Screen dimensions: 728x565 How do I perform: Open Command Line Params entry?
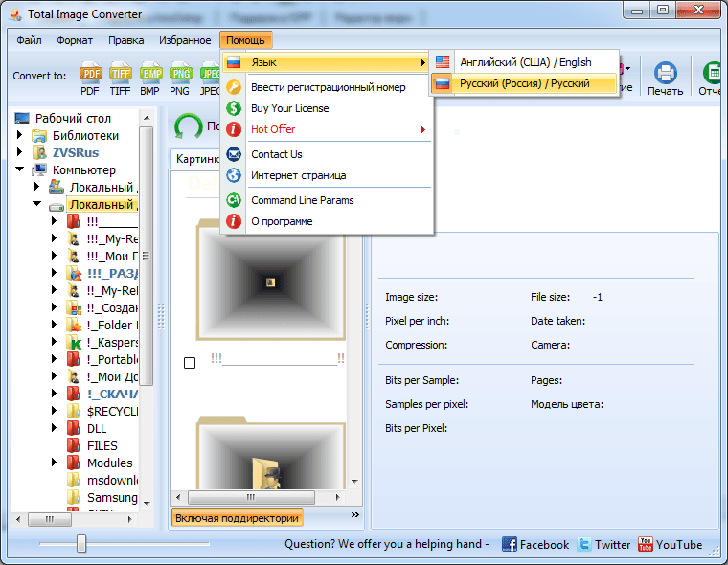[x=303, y=200]
